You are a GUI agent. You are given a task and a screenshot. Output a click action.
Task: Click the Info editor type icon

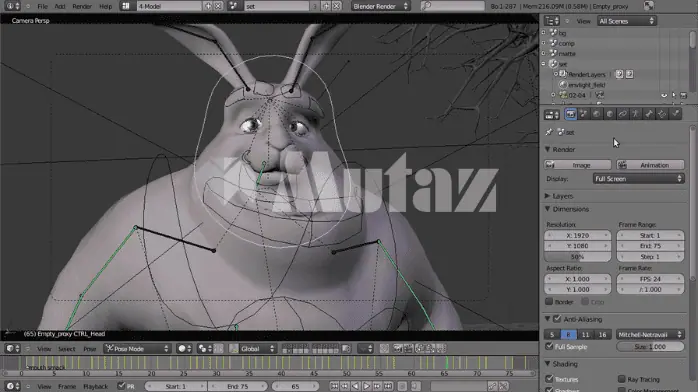[12, 6]
